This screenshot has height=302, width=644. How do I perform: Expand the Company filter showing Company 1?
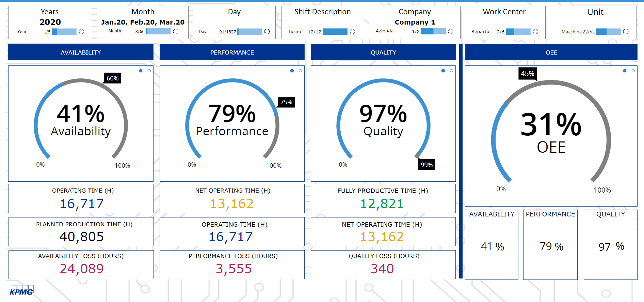(415, 22)
